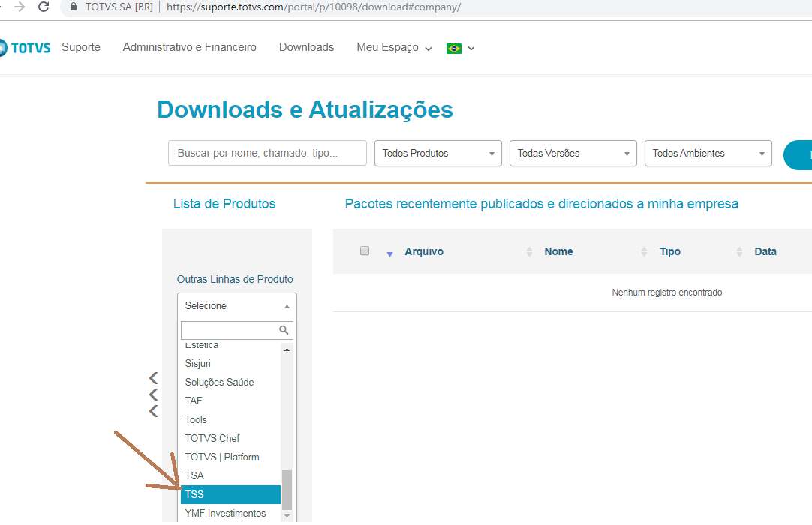Click the scroll-down arrow in product list

[x=287, y=516]
